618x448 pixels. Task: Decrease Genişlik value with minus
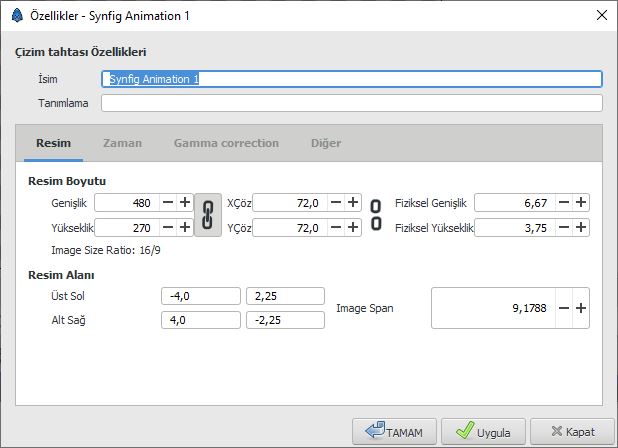tap(168, 203)
